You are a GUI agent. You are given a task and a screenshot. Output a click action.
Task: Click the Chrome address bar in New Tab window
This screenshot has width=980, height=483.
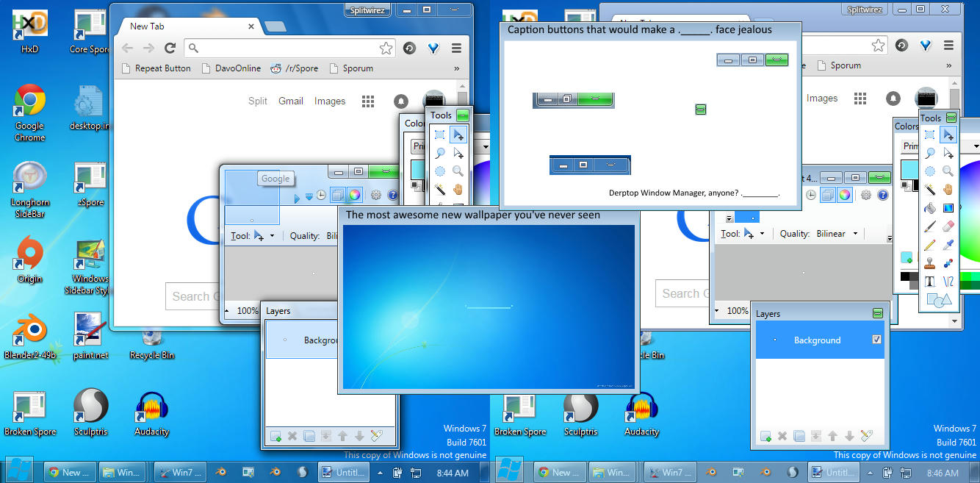click(x=290, y=48)
